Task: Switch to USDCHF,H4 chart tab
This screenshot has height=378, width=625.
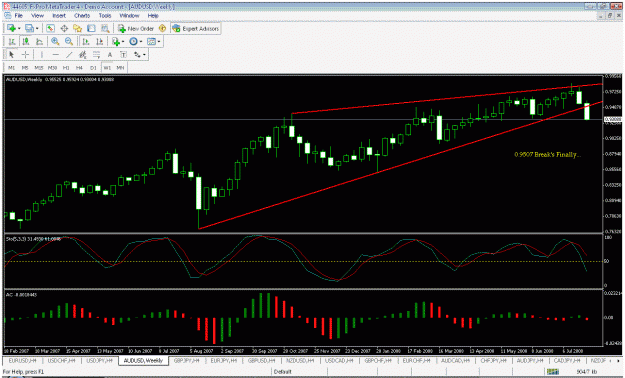Action: 61,360
